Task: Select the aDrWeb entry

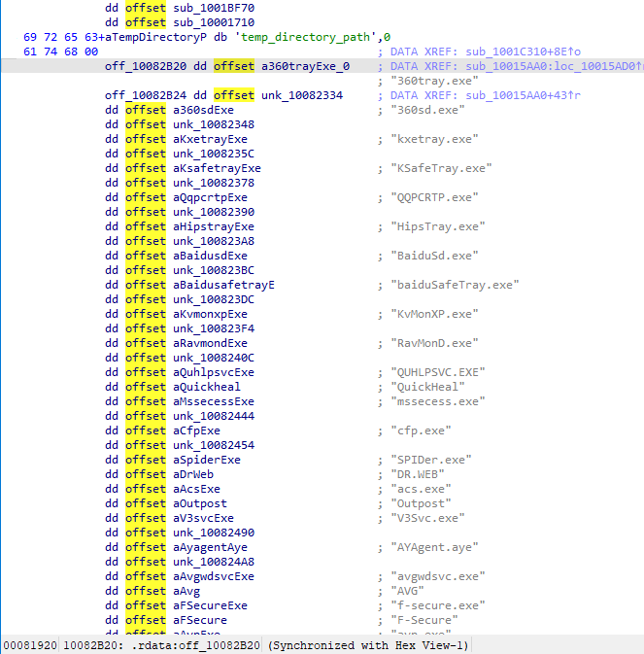Action: (193, 475)
